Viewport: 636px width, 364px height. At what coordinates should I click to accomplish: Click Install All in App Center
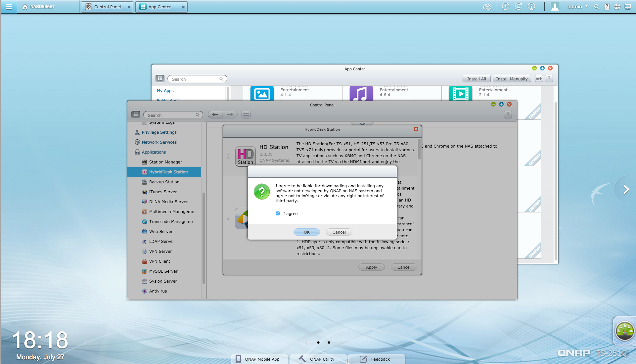(x=477, y=79)
